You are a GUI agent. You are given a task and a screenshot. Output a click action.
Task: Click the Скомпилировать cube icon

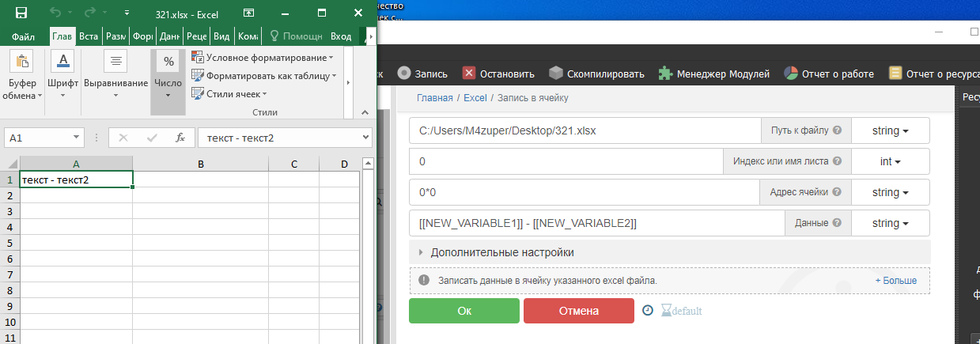point(556,74)
